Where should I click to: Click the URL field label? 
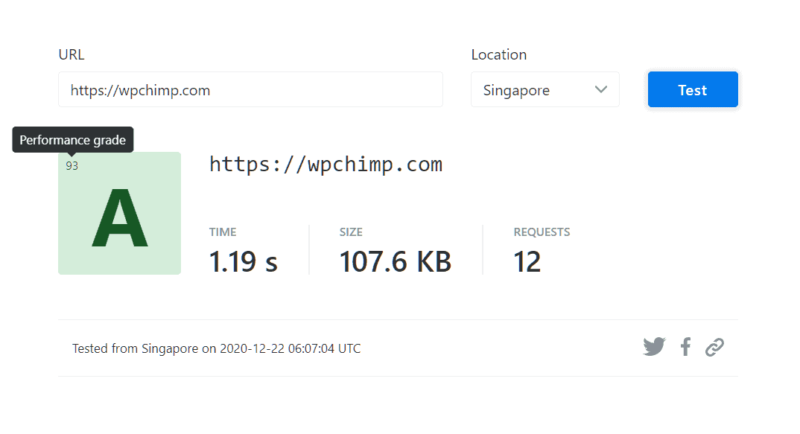coord(71,55)
